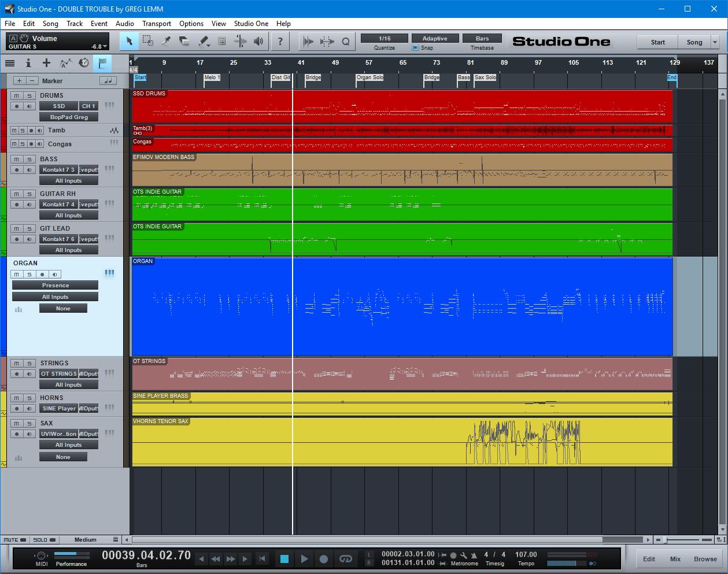
Task: Activate the Listen speaker tool
Action: 258,41
